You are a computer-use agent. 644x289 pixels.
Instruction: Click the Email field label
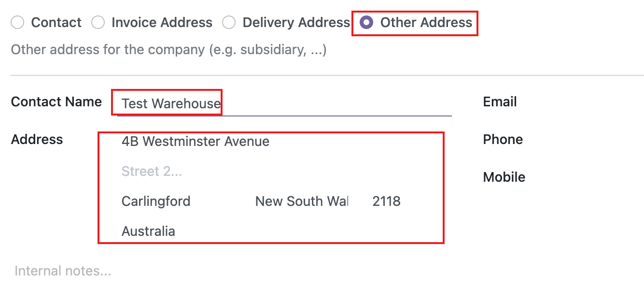[x=500, y=101]
